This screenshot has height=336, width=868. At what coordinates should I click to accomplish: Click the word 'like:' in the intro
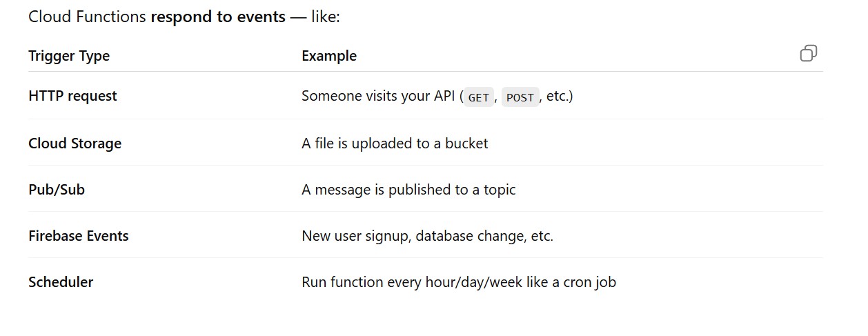pyautogui.click(x=325, y=17)
